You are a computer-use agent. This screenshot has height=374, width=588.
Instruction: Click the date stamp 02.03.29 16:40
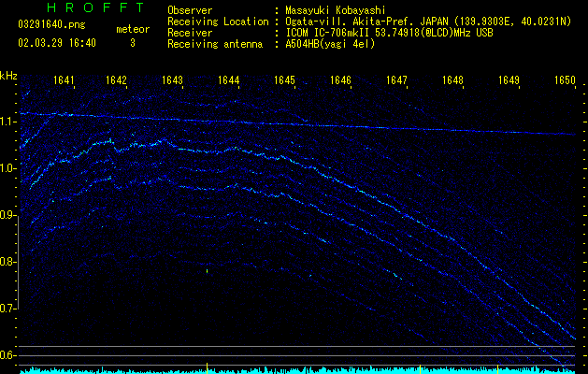click(57, 43)
